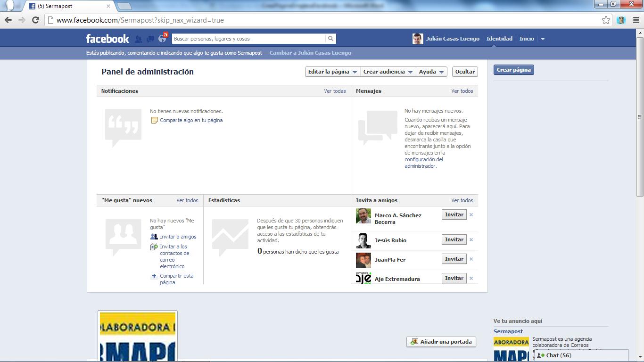Click Julián Casas Luengo name in header
This screenshot has width=644, height=362.
tap(453, 39)
